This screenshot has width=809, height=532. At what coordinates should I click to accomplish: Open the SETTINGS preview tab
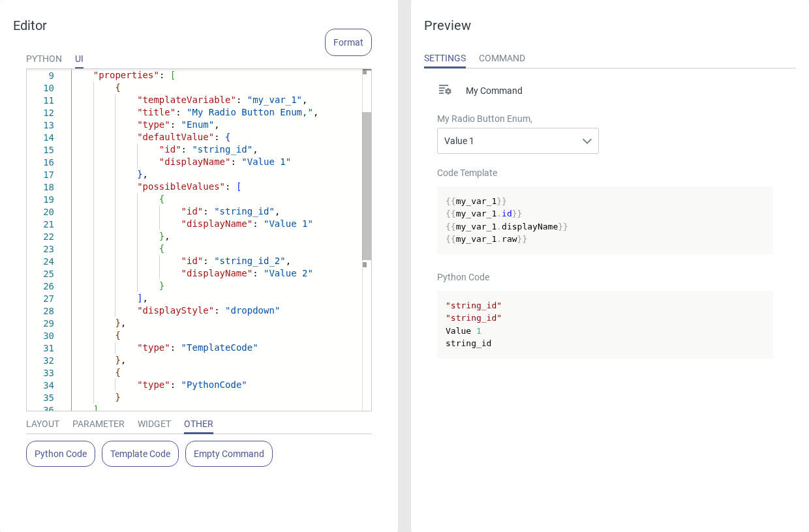pyautogui.click(x=445, y=58)
